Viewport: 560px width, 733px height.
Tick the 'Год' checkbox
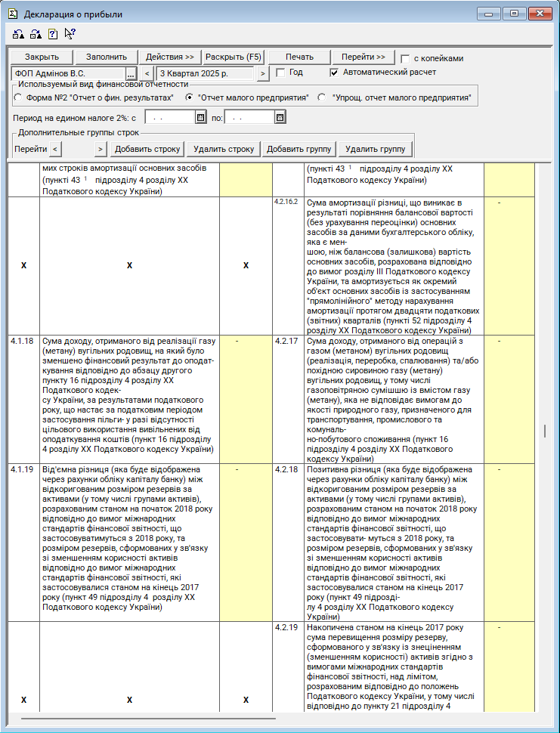tap(280, 73)
